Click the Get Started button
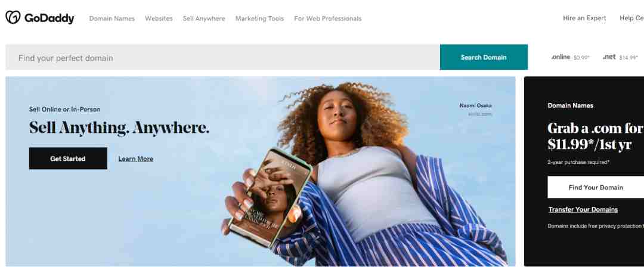The image size is (644, 267). pos(68,159)
